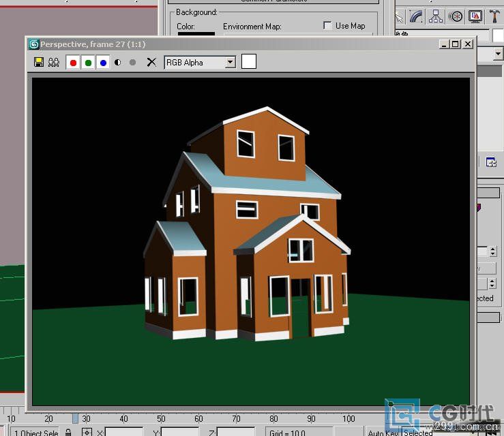Minimize the Perspective render window
Viewport: 504px width, 436px height.
(444, 44)
